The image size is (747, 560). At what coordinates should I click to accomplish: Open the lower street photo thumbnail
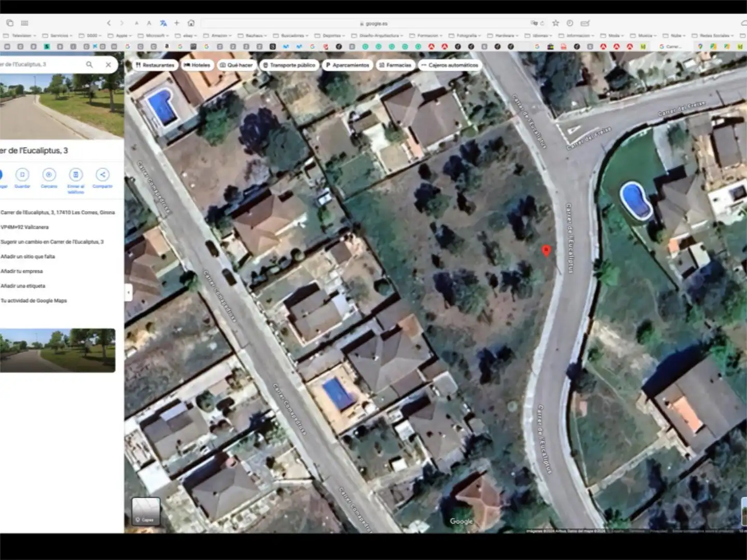click(x=58, y=350)
